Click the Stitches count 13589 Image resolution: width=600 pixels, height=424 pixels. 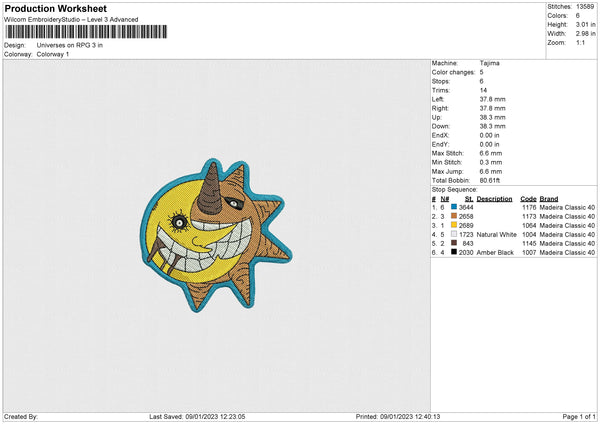coord(587,5)
